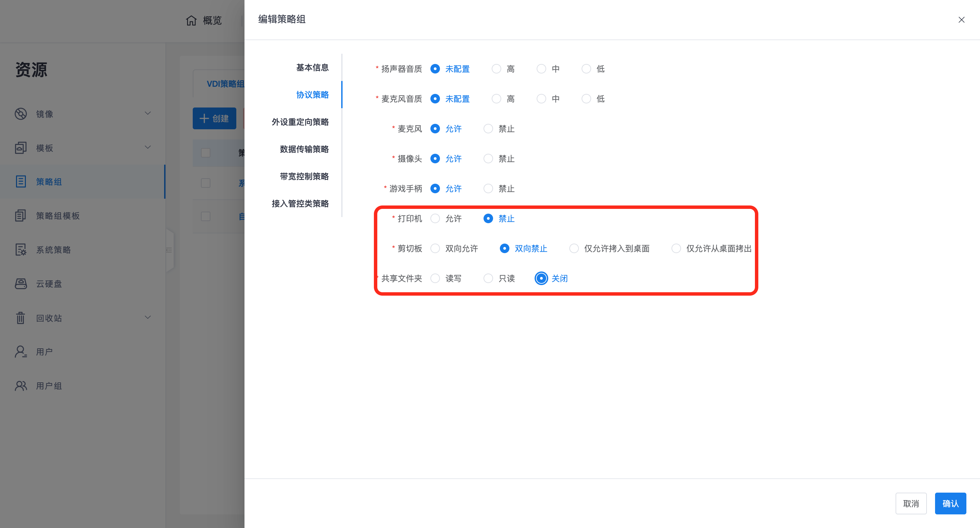Tick the first policy row checkbox
980x528 pixels.
(205, 183)
